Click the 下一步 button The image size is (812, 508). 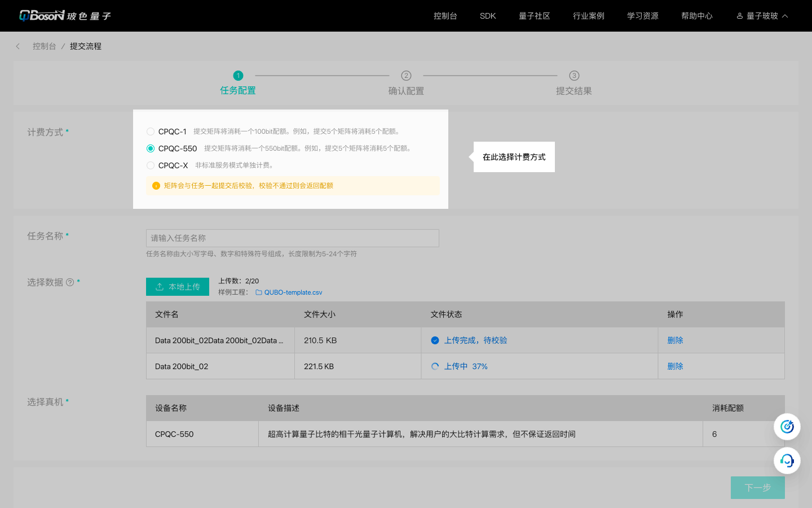coord(758,488)
